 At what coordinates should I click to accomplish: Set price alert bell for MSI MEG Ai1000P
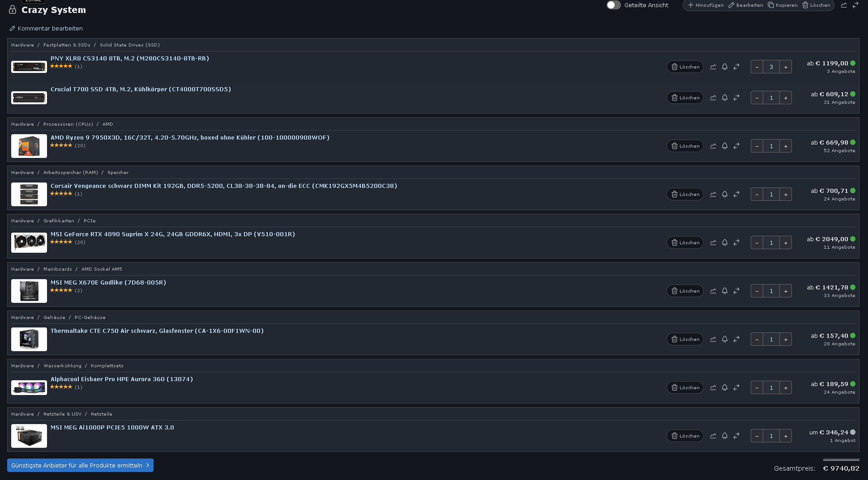click(725, 436)
